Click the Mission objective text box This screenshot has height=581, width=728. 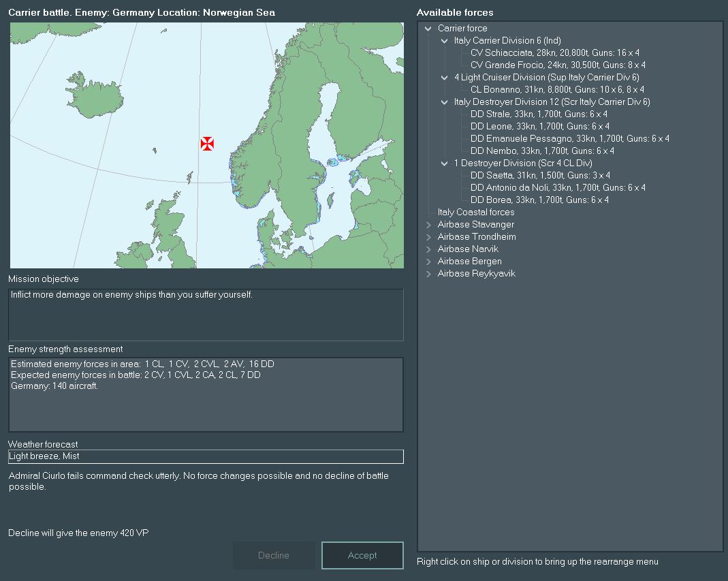(206, 315)
